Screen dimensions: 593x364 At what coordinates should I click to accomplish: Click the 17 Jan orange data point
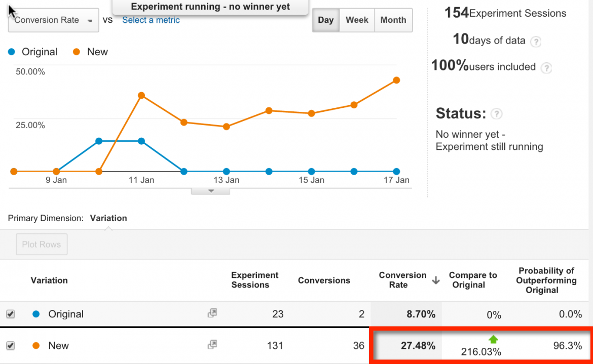coord(396,80)
